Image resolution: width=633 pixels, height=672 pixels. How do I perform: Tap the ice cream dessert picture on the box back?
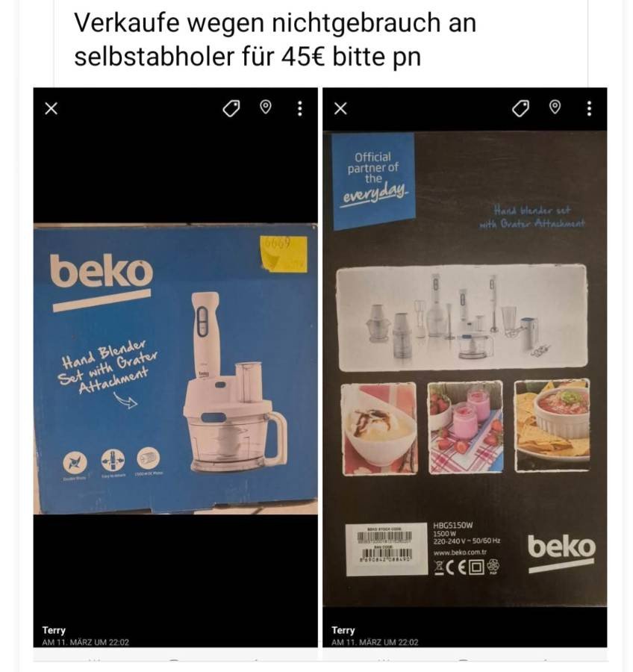379,429
